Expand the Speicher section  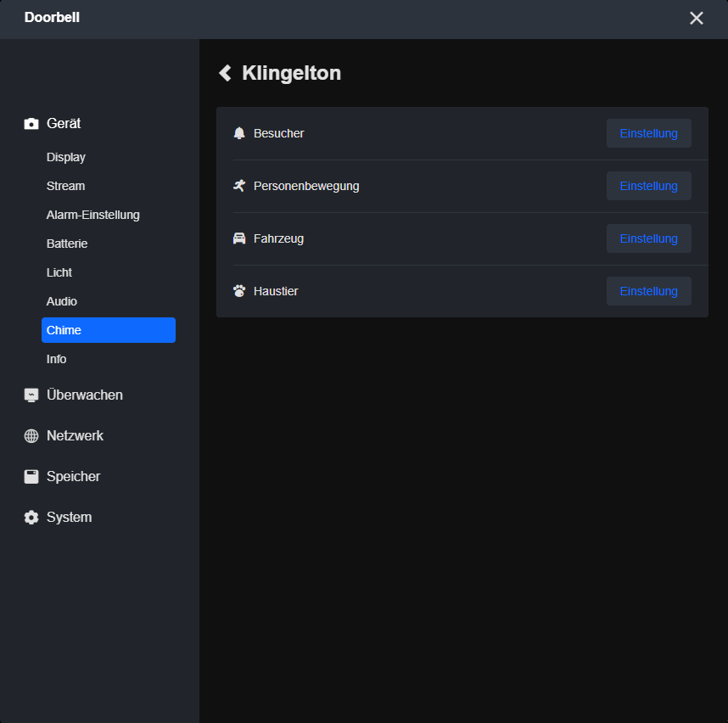click(73, 476)
